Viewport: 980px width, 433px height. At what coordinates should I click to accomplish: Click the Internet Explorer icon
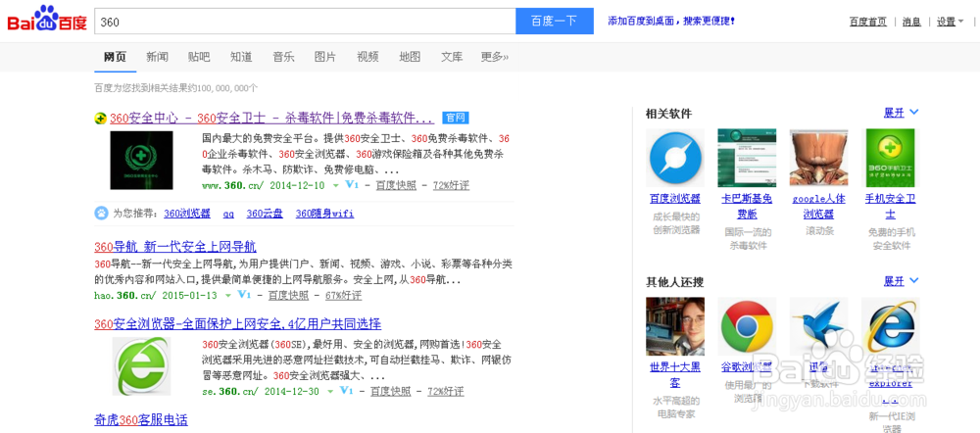(x=891, y=327)
